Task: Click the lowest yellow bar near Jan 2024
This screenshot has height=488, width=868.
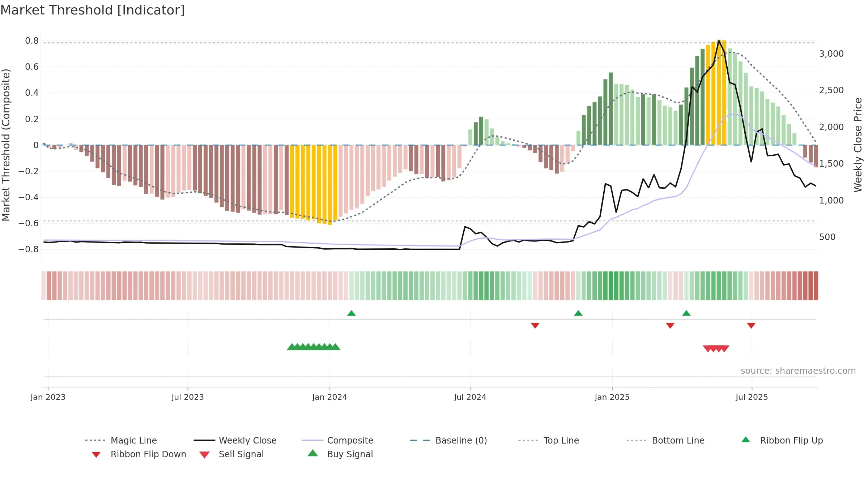Action: coord(330,185)
